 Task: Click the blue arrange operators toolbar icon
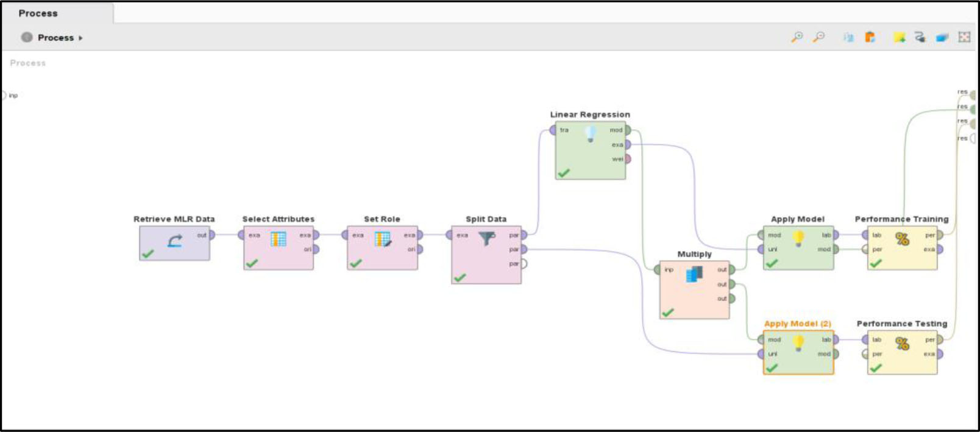[942, 37]
